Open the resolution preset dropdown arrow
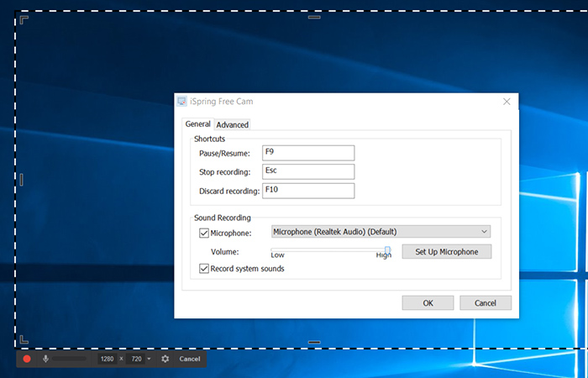 (x=149, y=359)
